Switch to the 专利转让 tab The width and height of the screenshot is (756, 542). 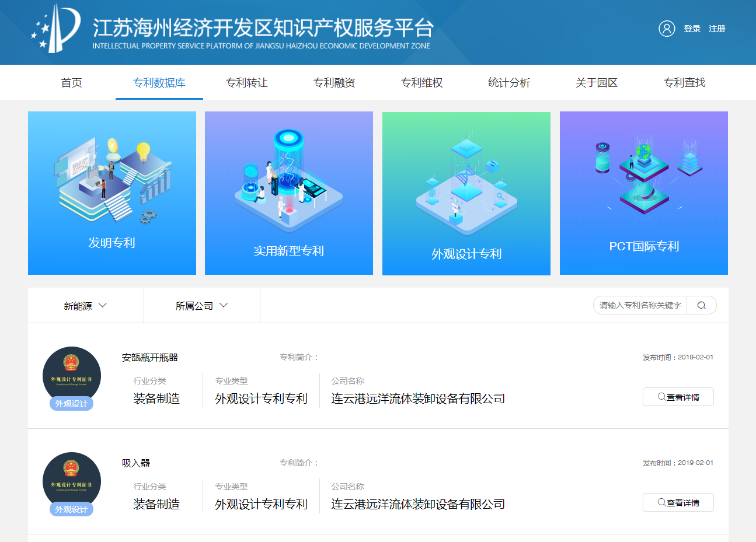(247, 83)
